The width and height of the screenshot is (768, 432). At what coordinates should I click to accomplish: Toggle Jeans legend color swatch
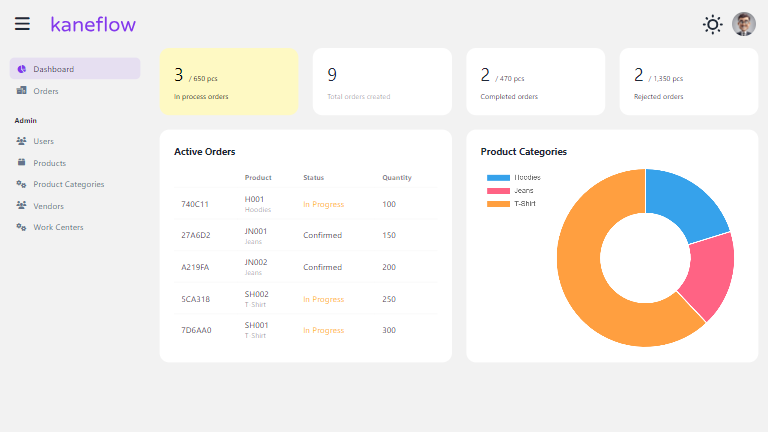pyautogui.click(x=498, y=190)
